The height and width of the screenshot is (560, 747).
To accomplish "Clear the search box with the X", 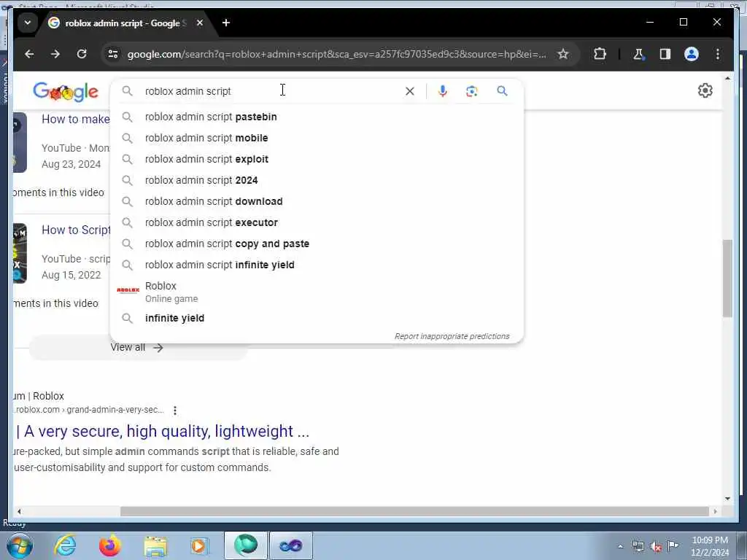I will tap(410, 91).
